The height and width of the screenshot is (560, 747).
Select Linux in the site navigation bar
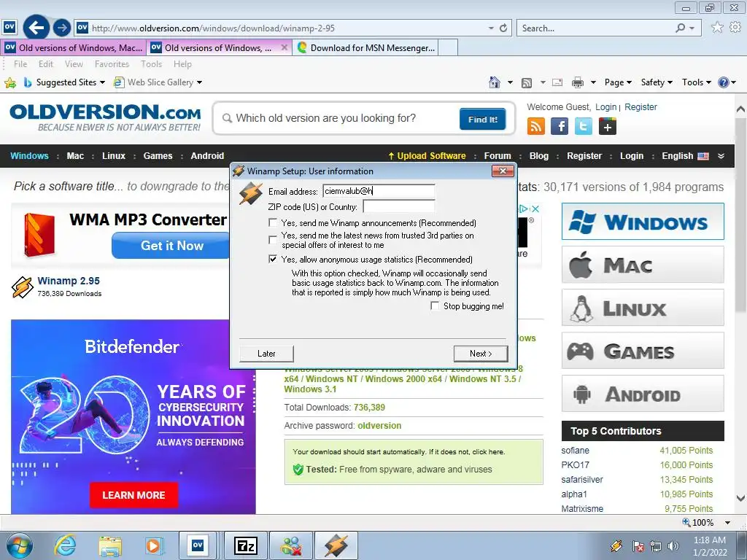pyautogui.click(x=113, y=156)
